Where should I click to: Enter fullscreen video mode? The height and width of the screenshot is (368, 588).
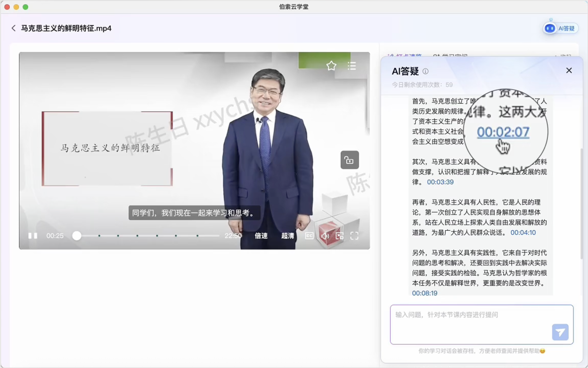pyautogui.click(x=354, y=236)
